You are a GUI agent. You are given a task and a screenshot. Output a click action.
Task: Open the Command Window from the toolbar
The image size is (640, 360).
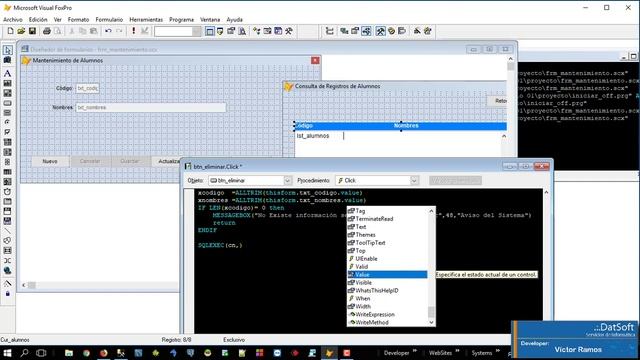(x=209, y=31)
